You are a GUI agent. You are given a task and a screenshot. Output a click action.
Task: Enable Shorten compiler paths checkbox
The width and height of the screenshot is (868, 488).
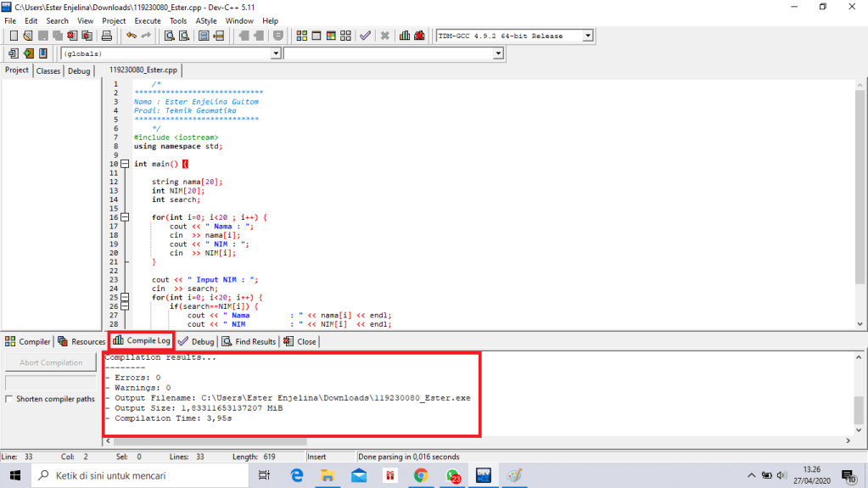coord(9,399)
